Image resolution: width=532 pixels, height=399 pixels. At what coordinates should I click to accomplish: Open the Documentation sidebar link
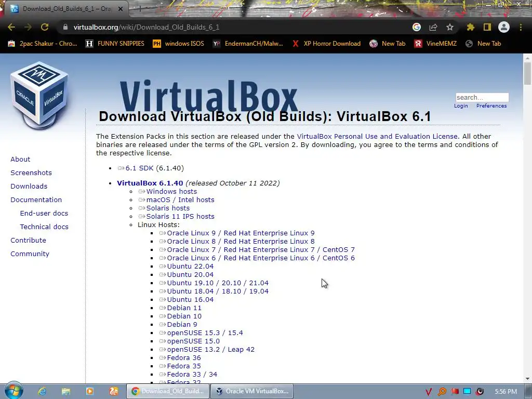tap(36, 200)
